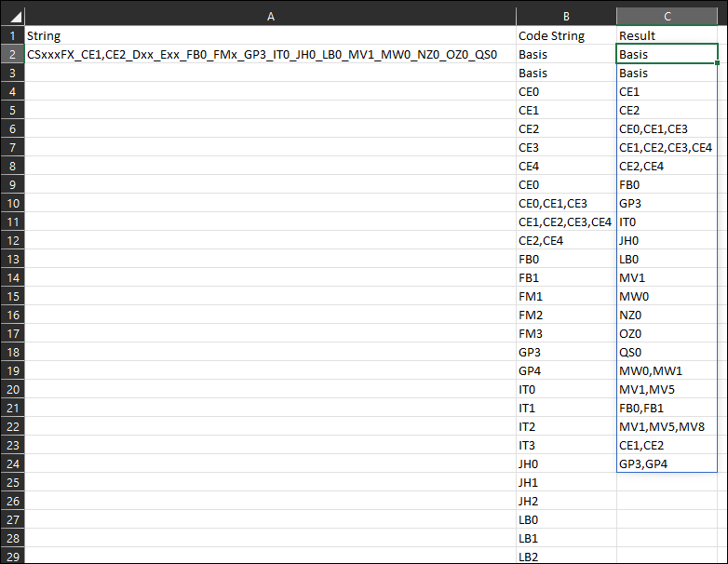
Task: Select 'CE1,CE2,CE3,CE4' in column B
Action: 566,222
